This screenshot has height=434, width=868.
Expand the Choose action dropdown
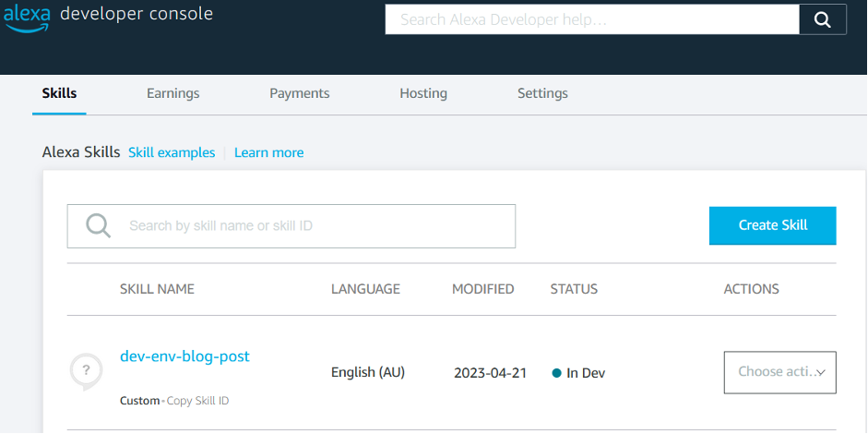779,372
